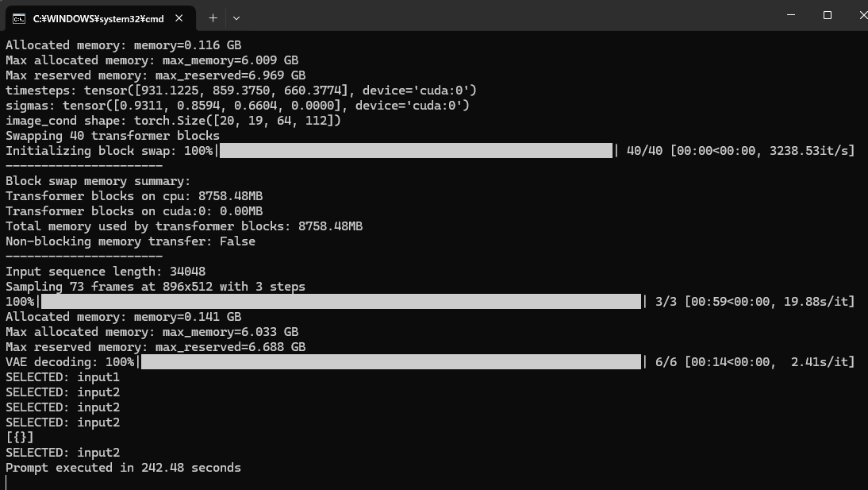Click the 'SELECTED: input1' output line

[x=63, y=377]
